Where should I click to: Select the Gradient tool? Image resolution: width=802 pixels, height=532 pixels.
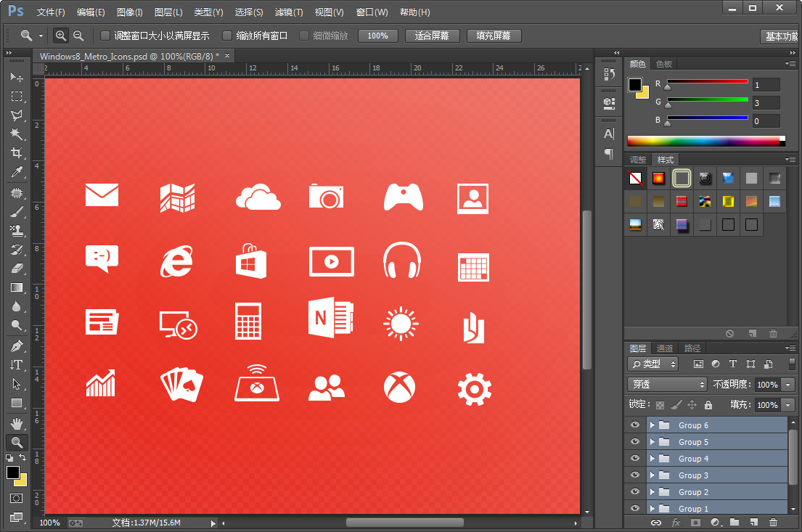tap(17, 287)
